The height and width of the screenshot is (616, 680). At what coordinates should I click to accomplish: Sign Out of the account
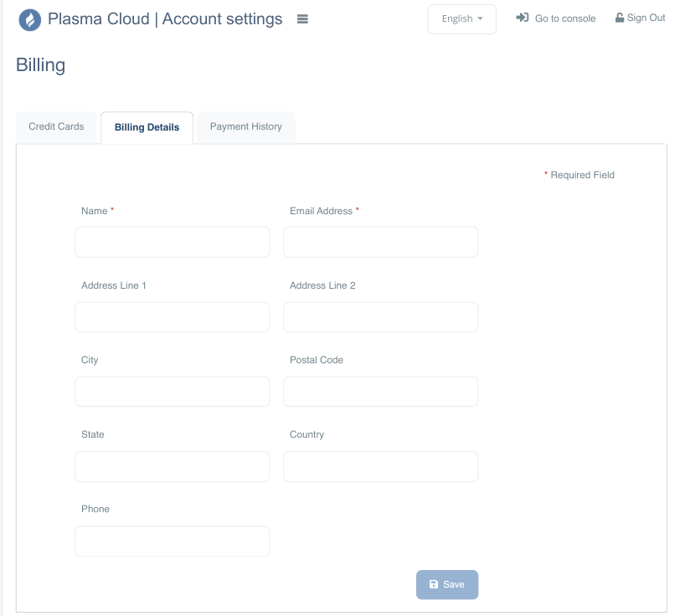646,18
